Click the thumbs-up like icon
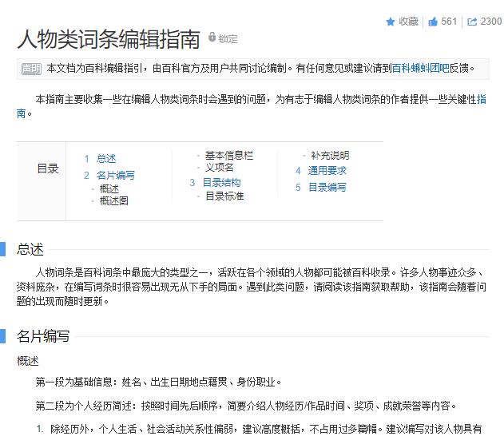This screenshot has height=436, width=504. point(433,22)
